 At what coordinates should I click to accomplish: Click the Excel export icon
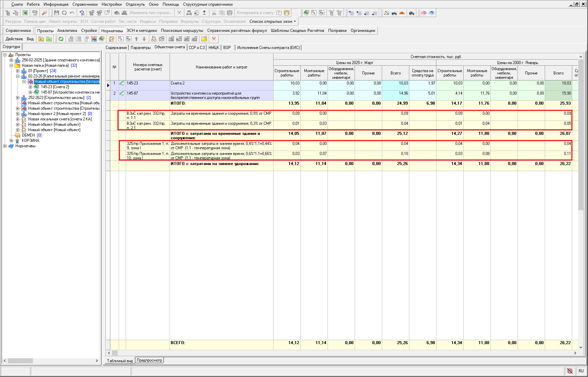25,13
